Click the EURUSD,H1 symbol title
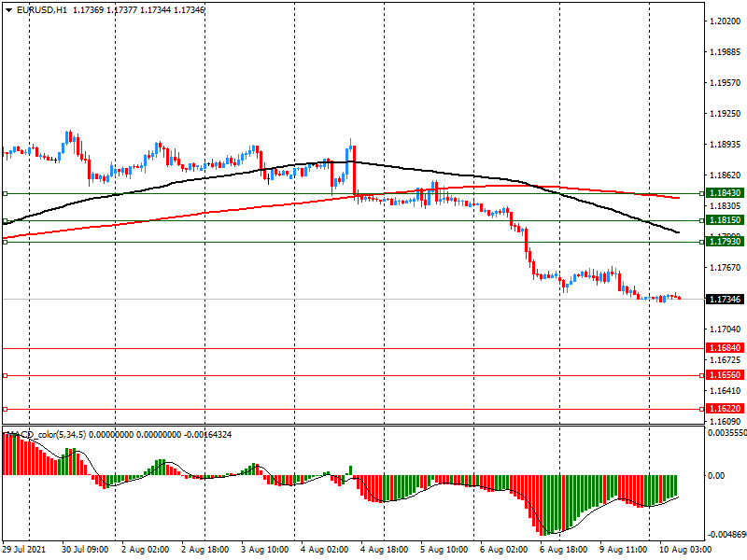747x560 pixels. [42, 10]
